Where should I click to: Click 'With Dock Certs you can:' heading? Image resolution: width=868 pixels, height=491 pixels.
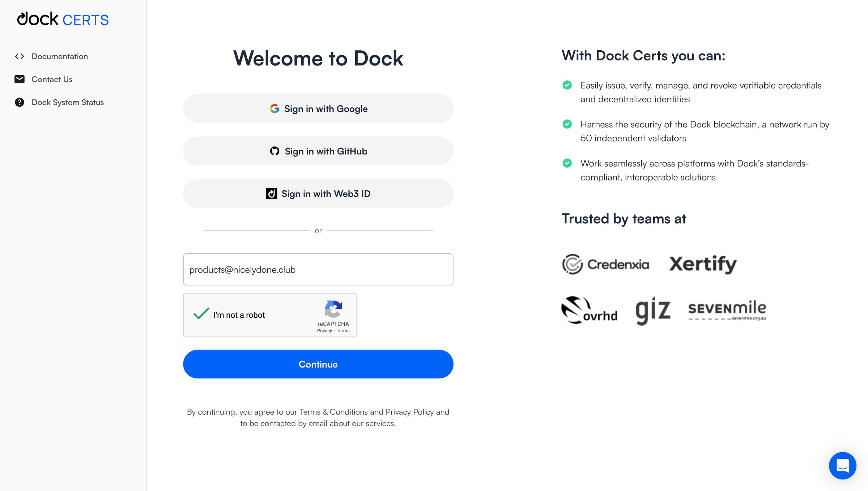[x=643, y=56]
